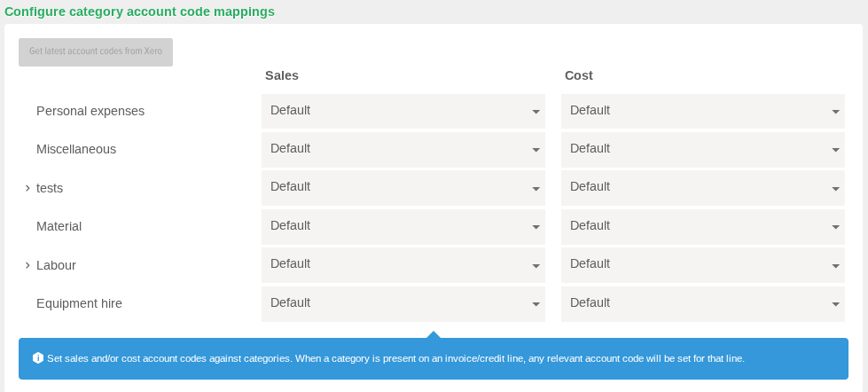868x392 pixels.
Task: Select the Material category label
Action: [59, 226]
